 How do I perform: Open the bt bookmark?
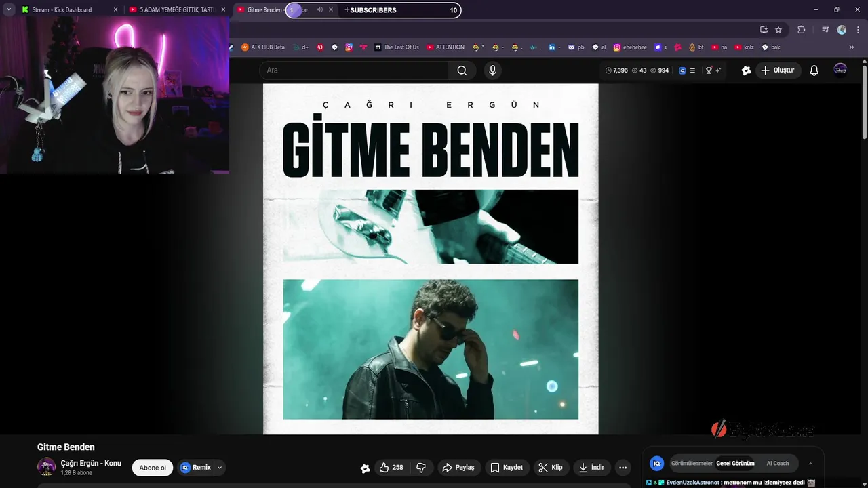click(696, 47)
